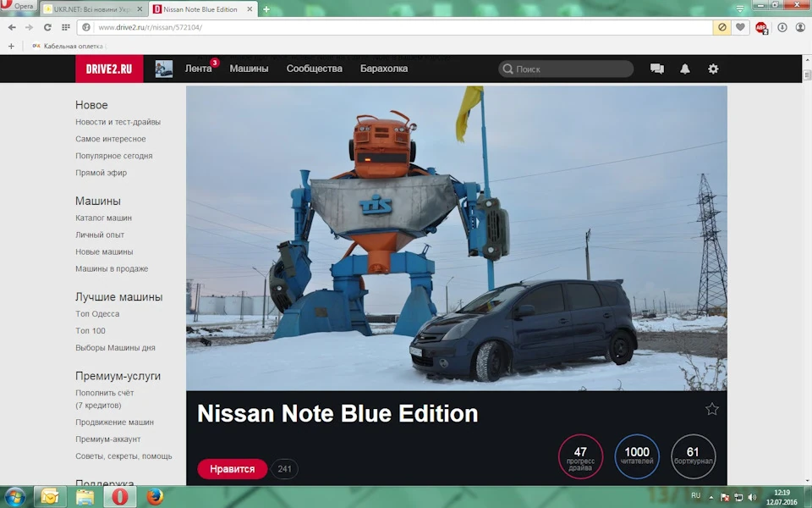The height and width of the screenshot is (508, 812).
Task: Go back with browser back arrow
Action: pos(12,27)
